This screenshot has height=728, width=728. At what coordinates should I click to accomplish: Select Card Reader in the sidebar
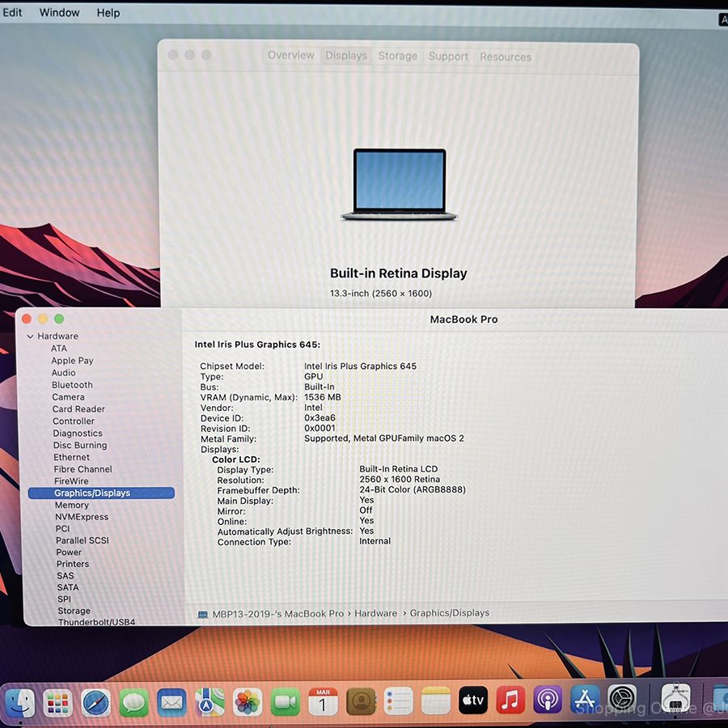coord(78,409)
